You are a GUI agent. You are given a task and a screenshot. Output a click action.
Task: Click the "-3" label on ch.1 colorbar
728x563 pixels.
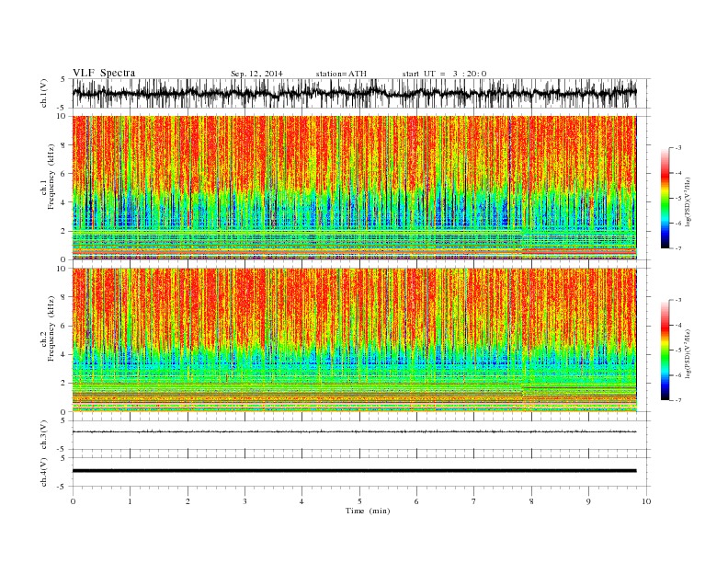coord(678,148)
